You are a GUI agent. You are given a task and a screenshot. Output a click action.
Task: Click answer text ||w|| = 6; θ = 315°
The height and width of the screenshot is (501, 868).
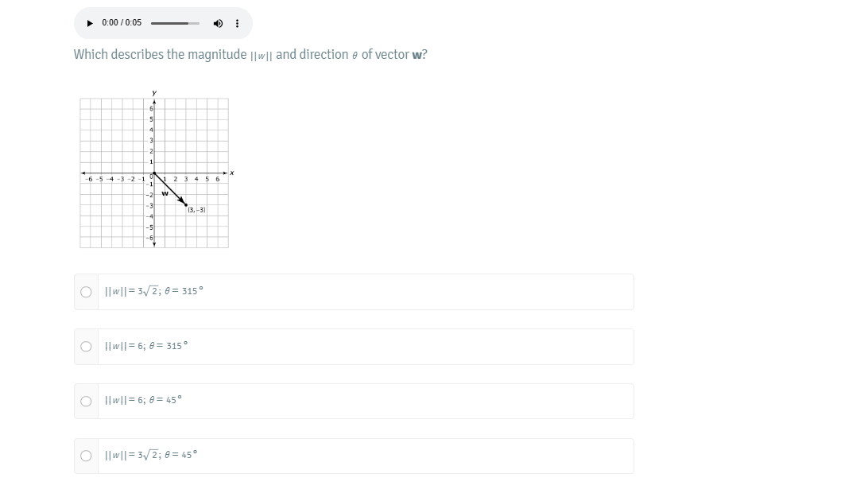(x=145, y=347)
